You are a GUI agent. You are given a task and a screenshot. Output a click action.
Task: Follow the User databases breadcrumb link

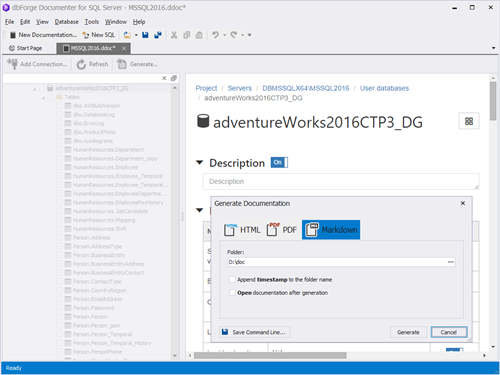point(384,88)
